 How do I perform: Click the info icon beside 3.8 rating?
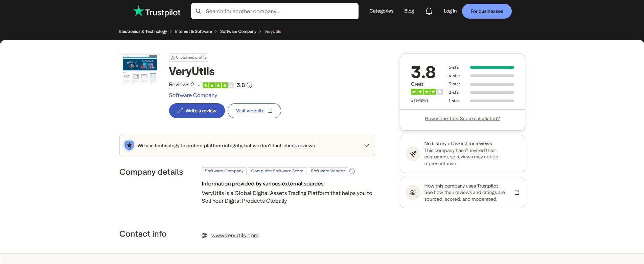click(x=249, y=85)
